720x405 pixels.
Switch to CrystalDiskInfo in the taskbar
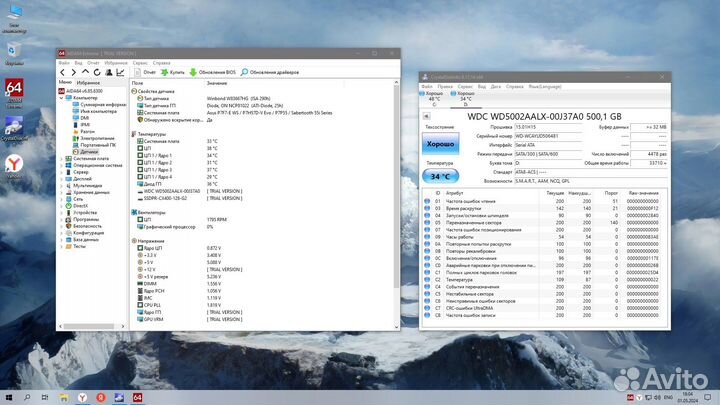[x=119, y=397]
